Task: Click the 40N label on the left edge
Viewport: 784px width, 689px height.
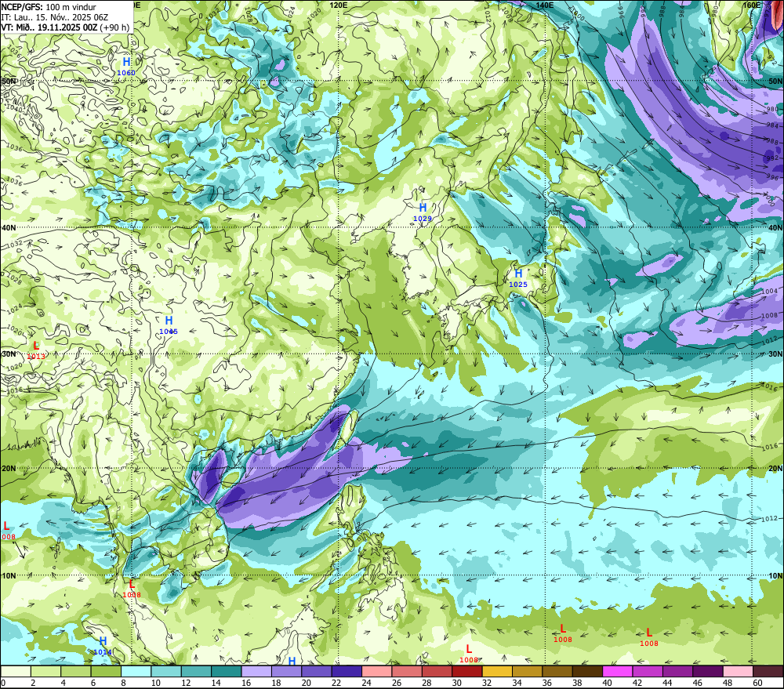Action: pyautogui.click(x=9, y=227)
